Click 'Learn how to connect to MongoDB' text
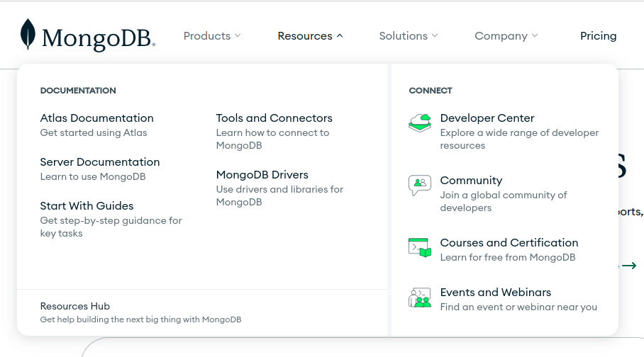644x357 pixels. 273,139
